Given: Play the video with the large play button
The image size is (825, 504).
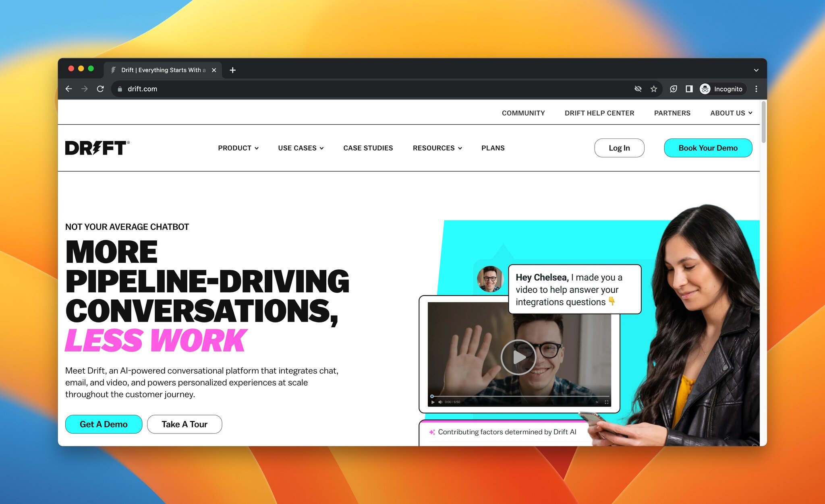Looking at the screenshot, I should (518, 357).
